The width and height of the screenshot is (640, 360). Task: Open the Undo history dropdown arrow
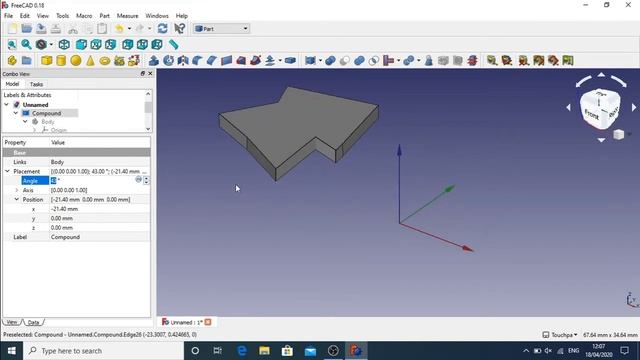click(x=129, y=29)
